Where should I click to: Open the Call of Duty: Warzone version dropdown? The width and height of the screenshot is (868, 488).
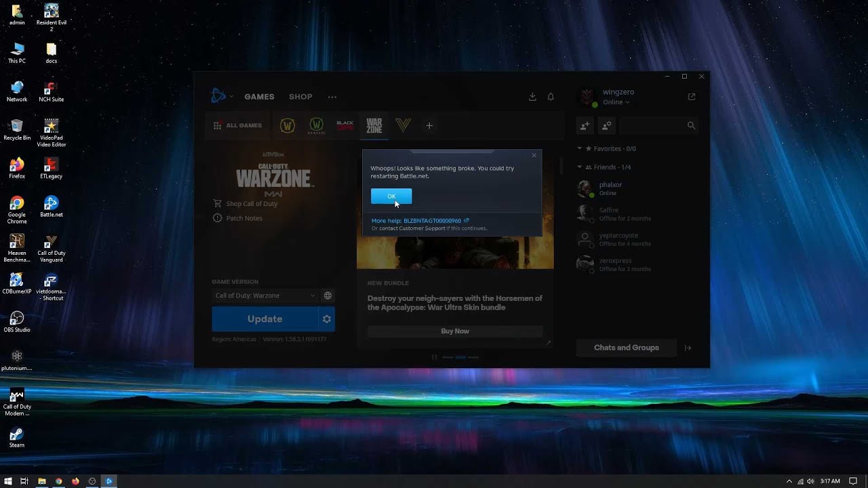265,296
